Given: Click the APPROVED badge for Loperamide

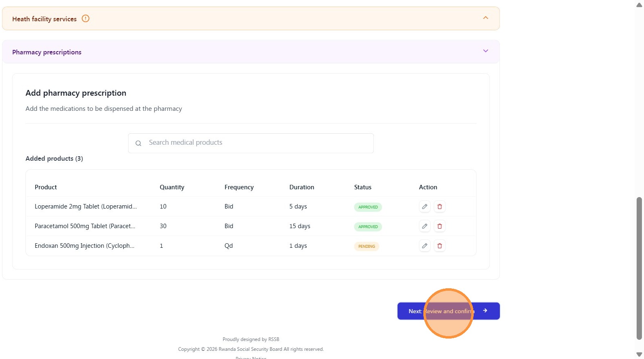Looking at the screenshot, I should coord(368,207).
